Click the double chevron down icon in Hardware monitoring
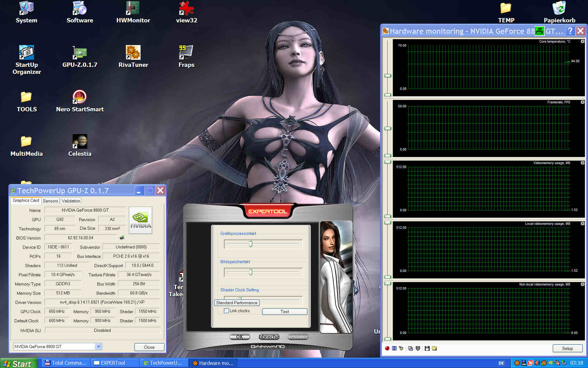 418,348
